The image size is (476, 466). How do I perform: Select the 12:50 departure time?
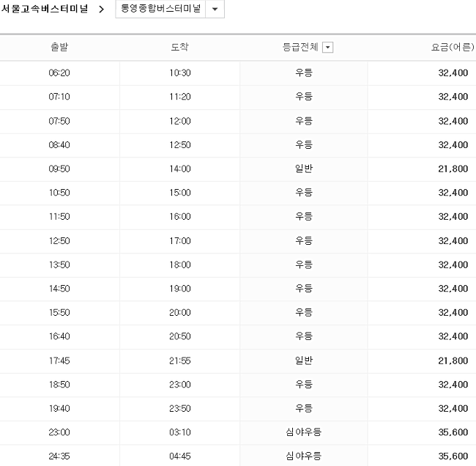(59, 241)
